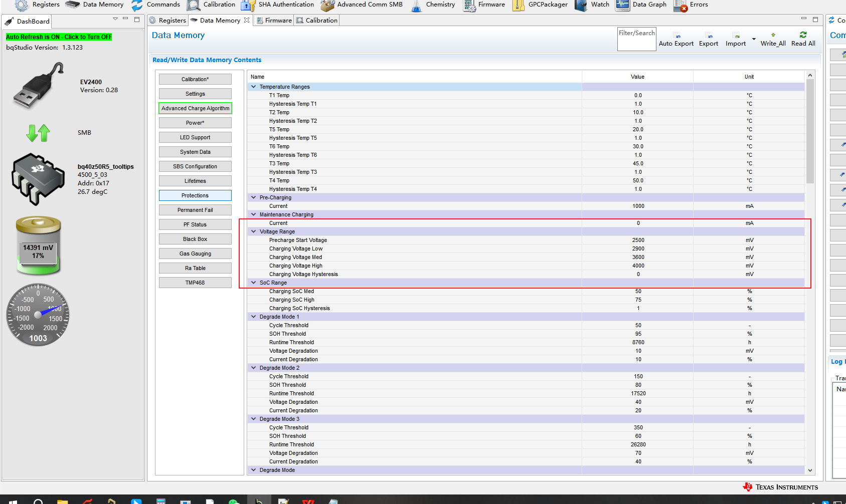The width and height of the screenshot is (846, 504).
Task: Minimize the DashBoard panel
Action: 125,19
